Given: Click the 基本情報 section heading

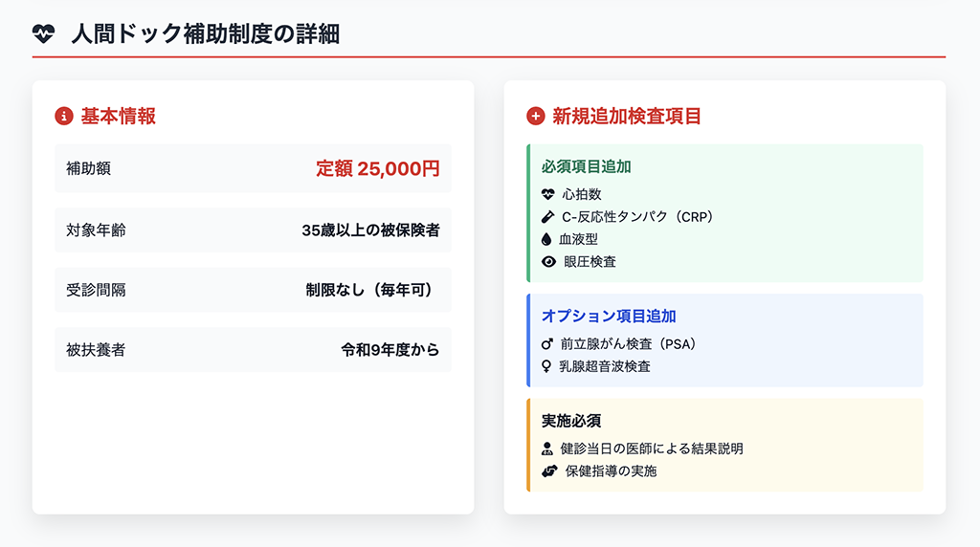Looking at the screenshot, I should tap(118, 116).
